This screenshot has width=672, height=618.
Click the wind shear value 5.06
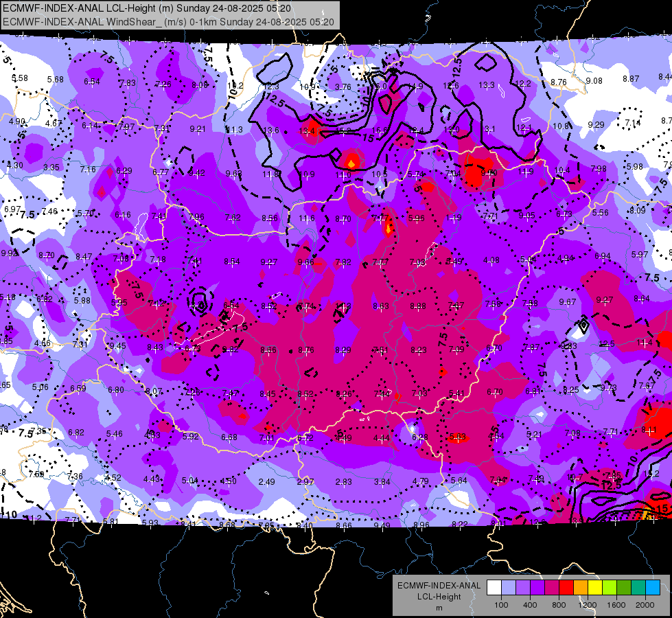(40, 387)
